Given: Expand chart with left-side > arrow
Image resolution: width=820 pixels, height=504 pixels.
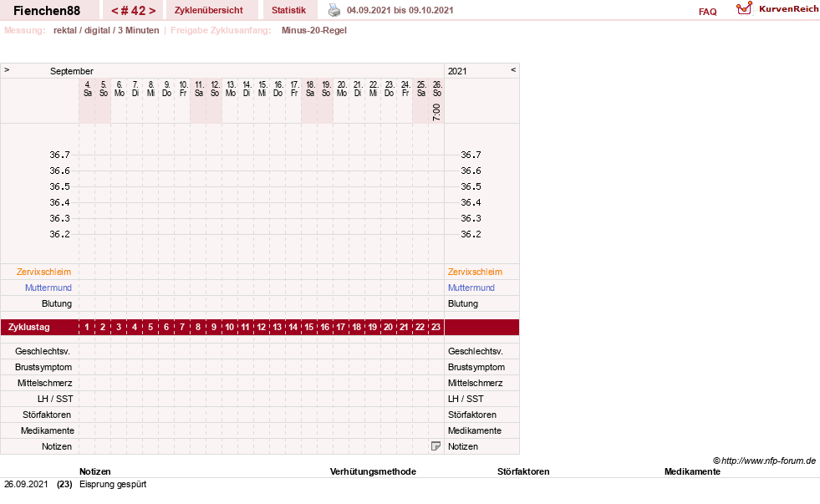Looking at the screenshot, I should coord(7,69).
